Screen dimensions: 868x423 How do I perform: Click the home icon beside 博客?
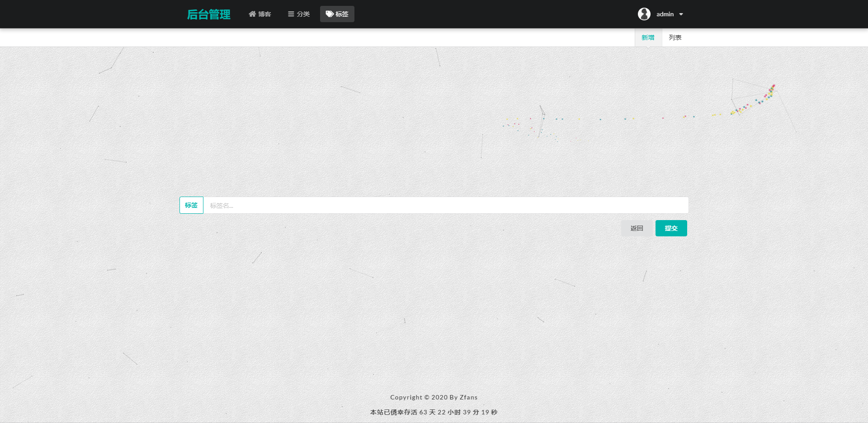[x=252, y=14]
